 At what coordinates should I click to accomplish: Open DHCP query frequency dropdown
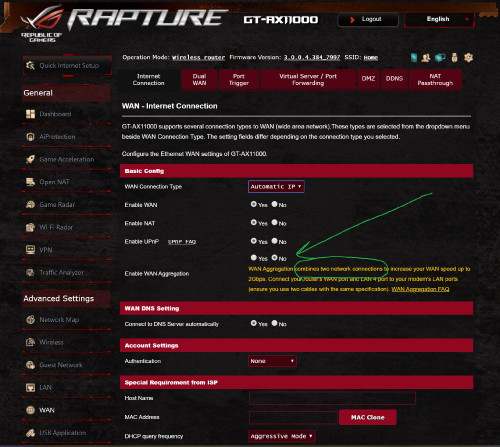(282, 436)
